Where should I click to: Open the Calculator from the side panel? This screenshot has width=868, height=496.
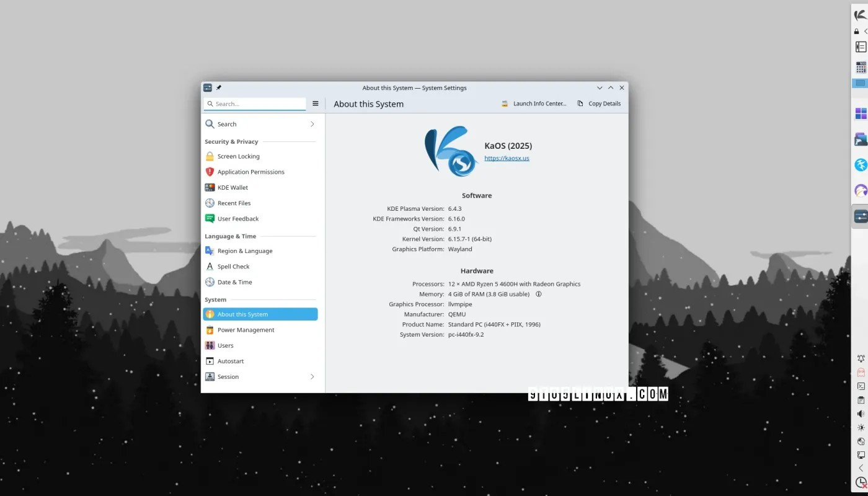tap(861, 67)
